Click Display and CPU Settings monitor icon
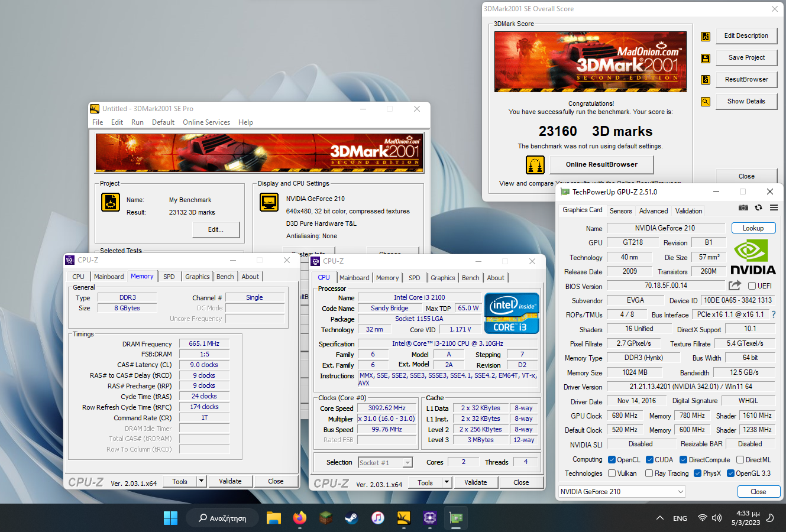Screen dimensions: 786x532 pos(269,202)
